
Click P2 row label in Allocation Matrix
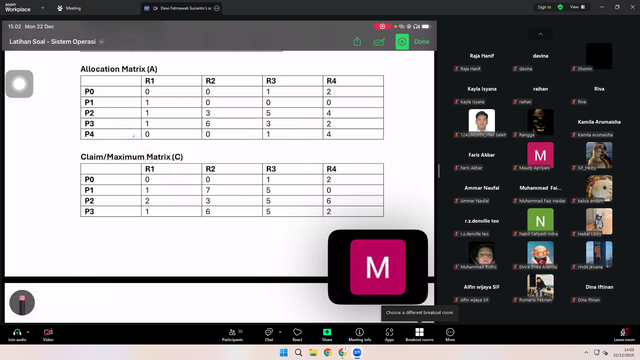[89, 113]
